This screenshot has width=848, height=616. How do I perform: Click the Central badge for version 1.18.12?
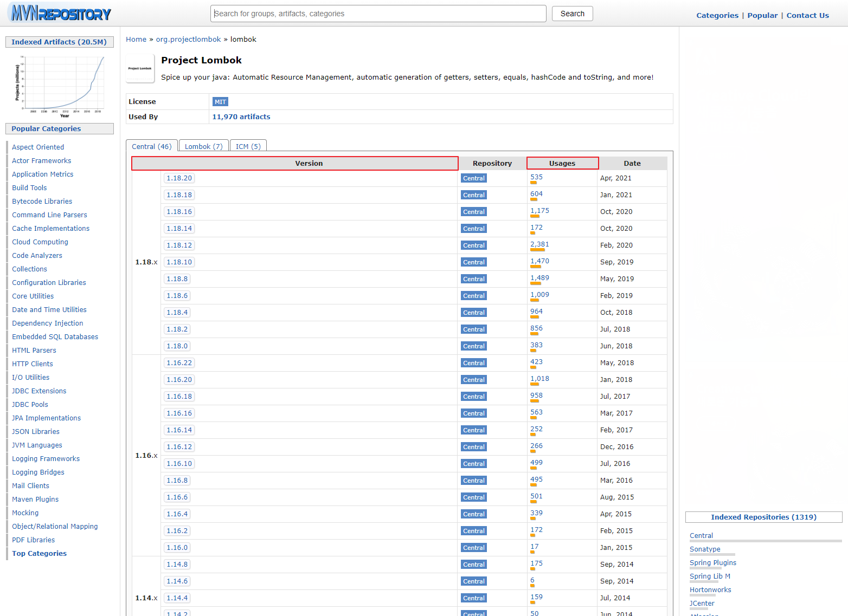tap(473, 245)
